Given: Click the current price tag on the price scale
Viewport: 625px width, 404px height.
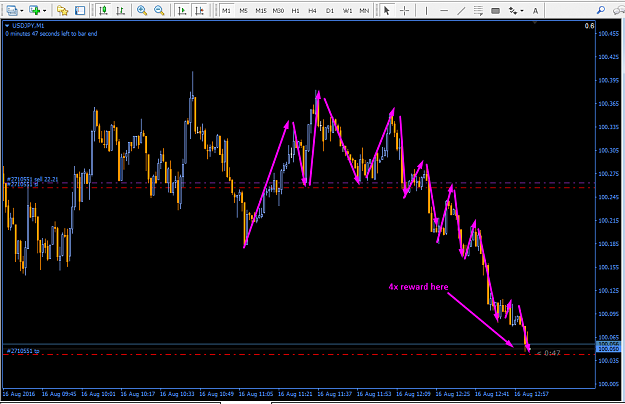Looking at the screenshot, I should (608, 347).
